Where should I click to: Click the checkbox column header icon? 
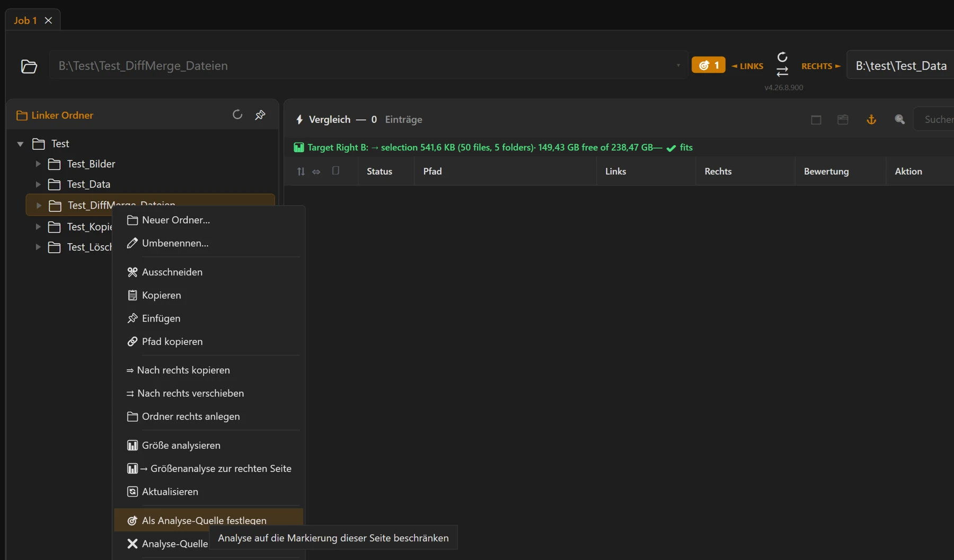[335, 171]
